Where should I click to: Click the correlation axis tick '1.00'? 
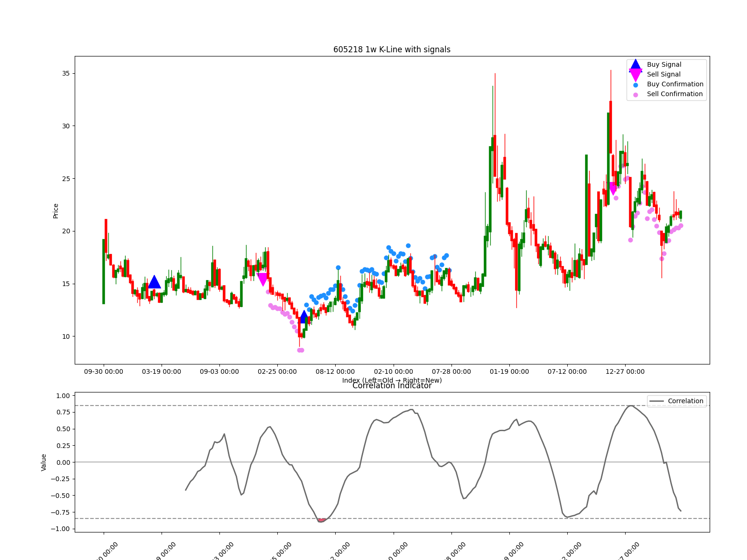63,396
